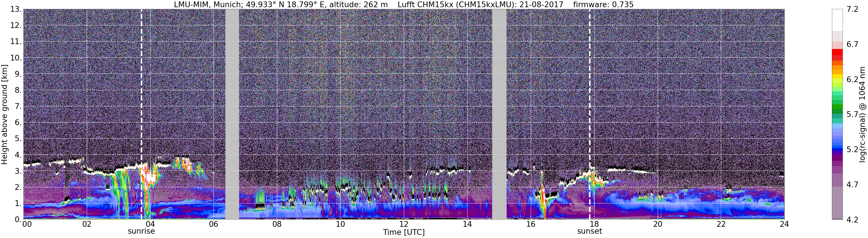Click the colorbar tick label '6.2'

click(x=852, y=79)
